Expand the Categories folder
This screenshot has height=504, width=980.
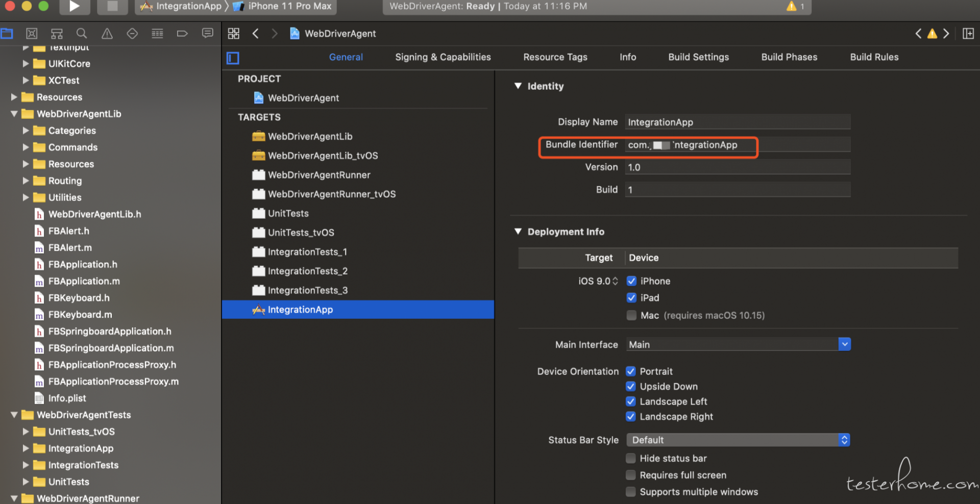coord(26,131)
